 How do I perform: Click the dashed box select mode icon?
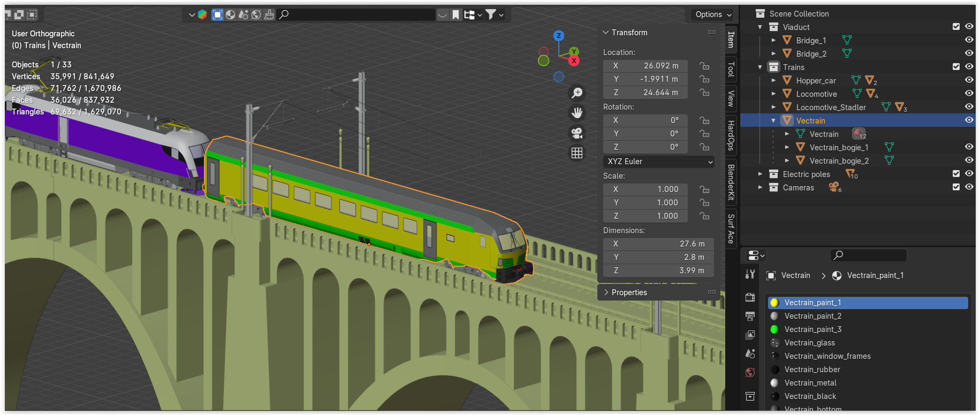pos(32,14)
